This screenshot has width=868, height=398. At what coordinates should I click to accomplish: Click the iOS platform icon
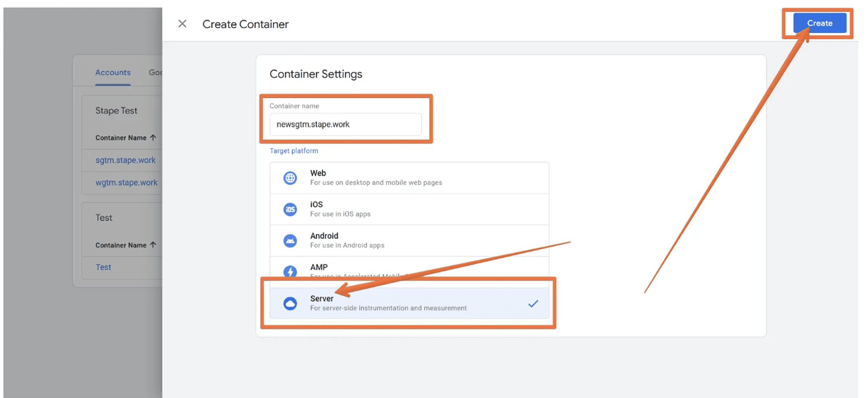[290, 209]
